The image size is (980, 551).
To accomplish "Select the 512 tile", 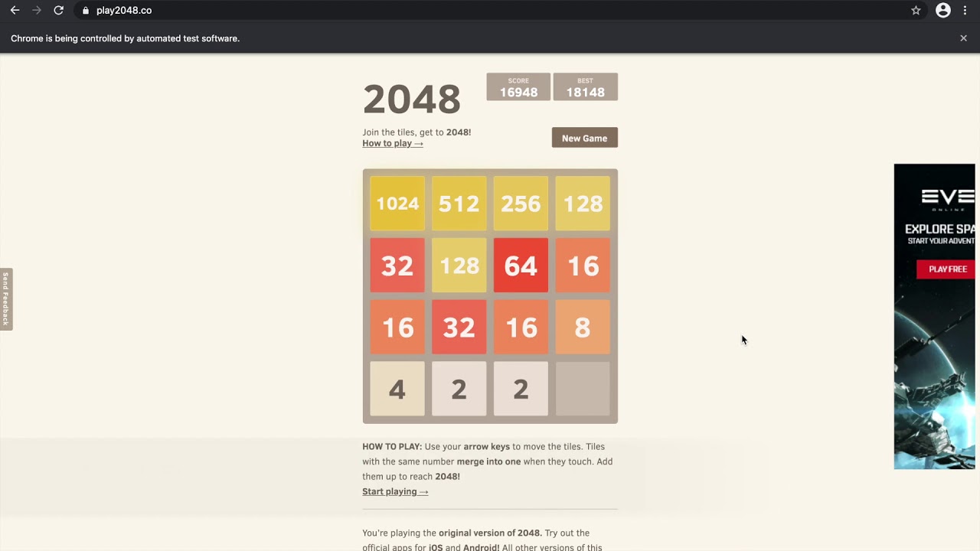I will [x=459, y=204].
